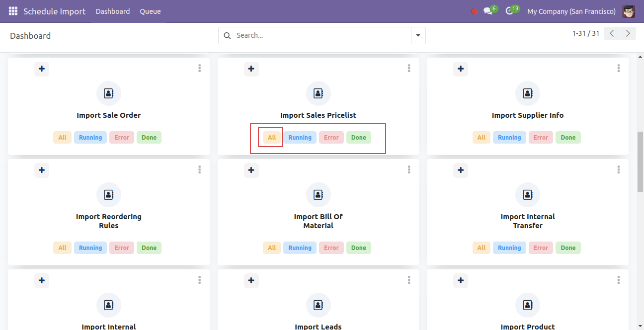
Task: Show Done jobs for Import Reordering Rules
Action: coord(149,248)
